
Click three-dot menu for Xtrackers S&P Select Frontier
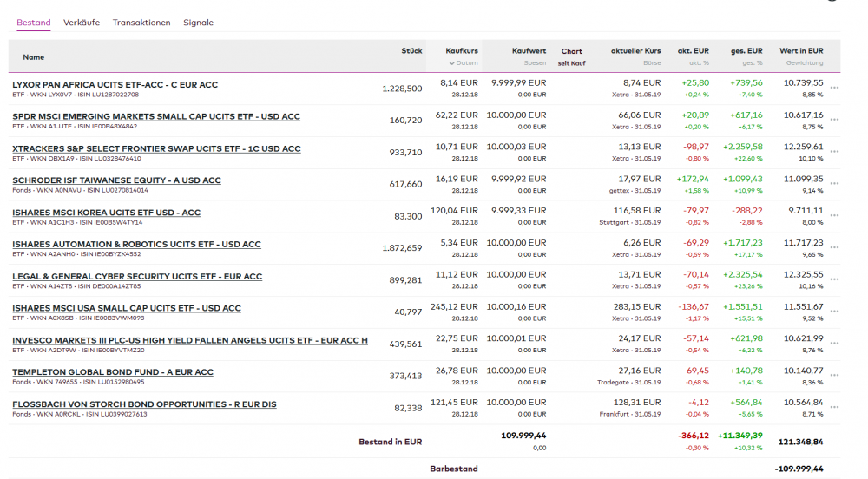click(x=834, y=153)
